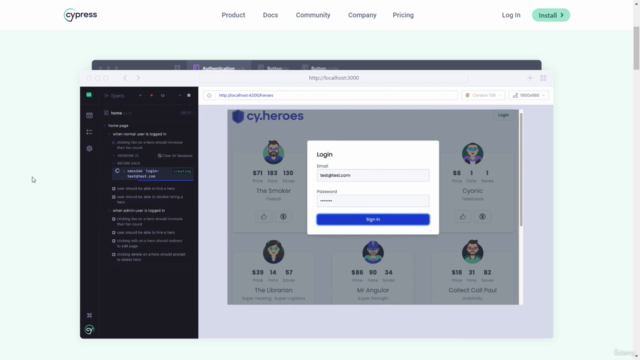The width and height of the screenshot is (640, 360).
Task: Switch to the Authentication tab in back window
Action: [219, 67]
